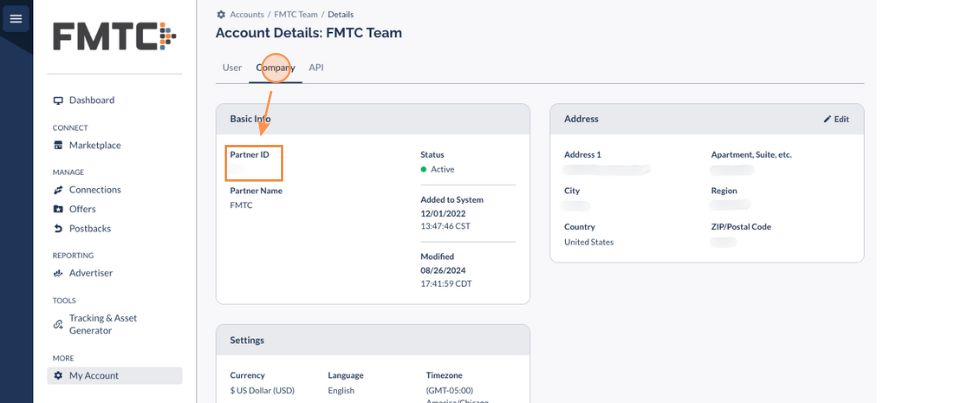Click the FMTC logo
The width and height of the screenshot is (970, 403).
pos(114,38)
